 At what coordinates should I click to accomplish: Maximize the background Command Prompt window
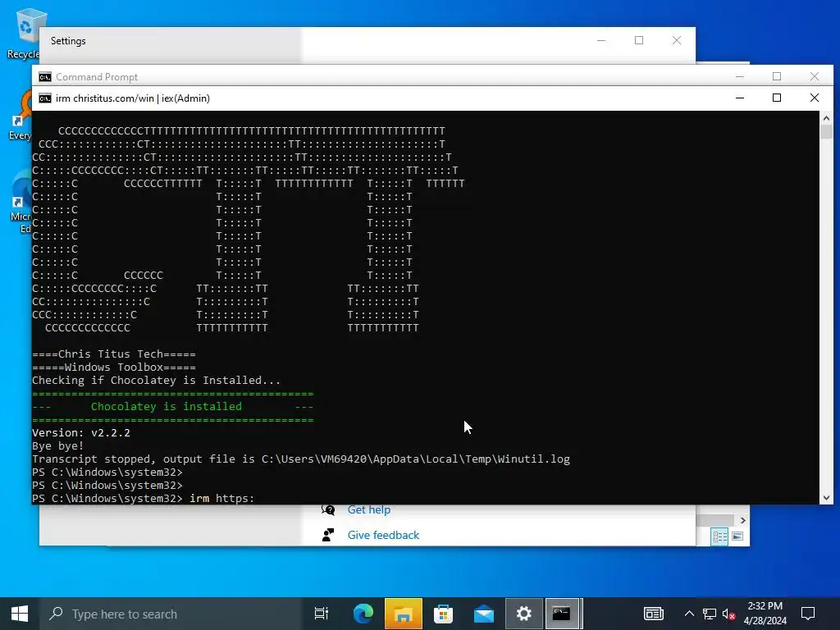click(777, 76)
